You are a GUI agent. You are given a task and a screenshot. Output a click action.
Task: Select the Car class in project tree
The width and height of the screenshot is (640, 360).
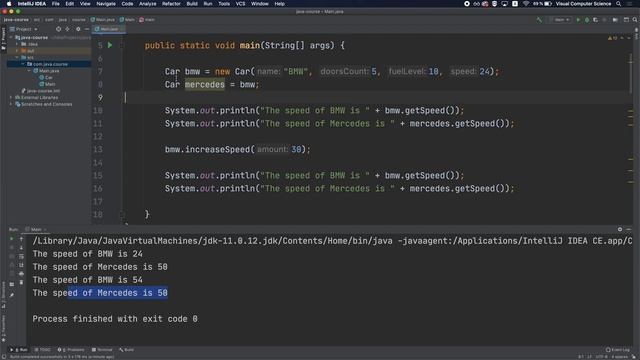click(46, 78)
